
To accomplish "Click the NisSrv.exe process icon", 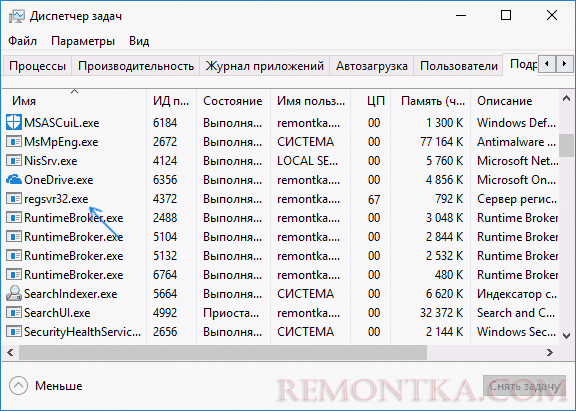I will 14,161.
